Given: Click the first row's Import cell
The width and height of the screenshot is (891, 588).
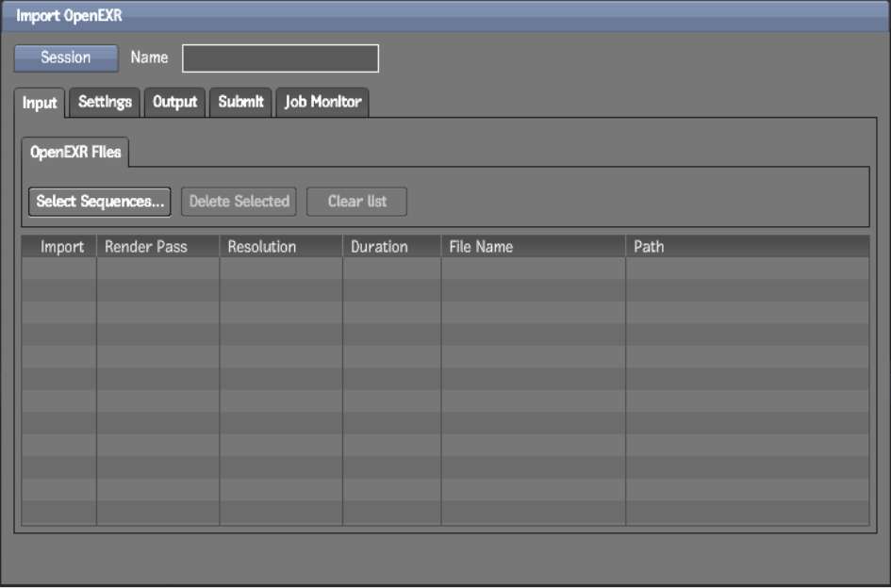Looking at the screenshot, I should pyautogui.click(x=60, y=268).
